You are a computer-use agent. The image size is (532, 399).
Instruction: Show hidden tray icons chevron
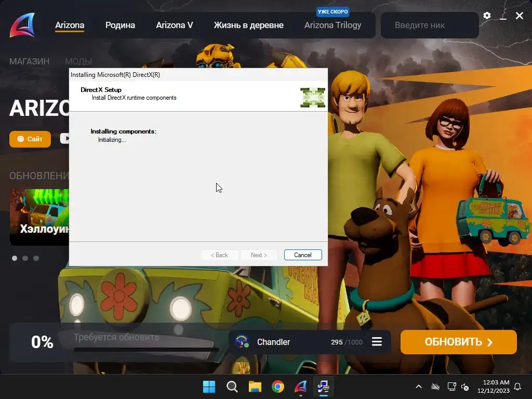coord(419,387)
